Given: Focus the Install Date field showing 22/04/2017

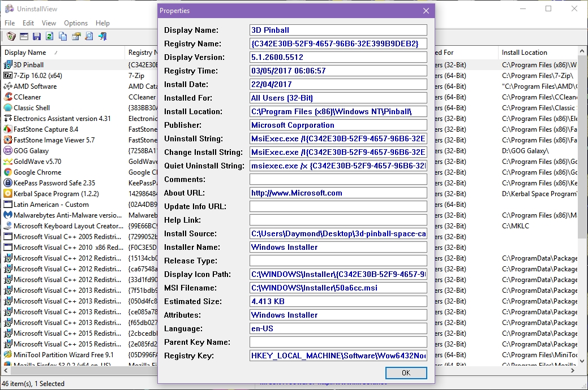Looking at the screenshot, I should coord(338,84).
